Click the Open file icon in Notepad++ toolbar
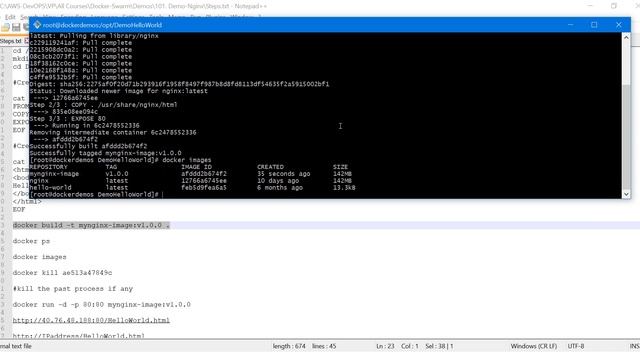This screenshot has height=360, width=640. (6, 27)
